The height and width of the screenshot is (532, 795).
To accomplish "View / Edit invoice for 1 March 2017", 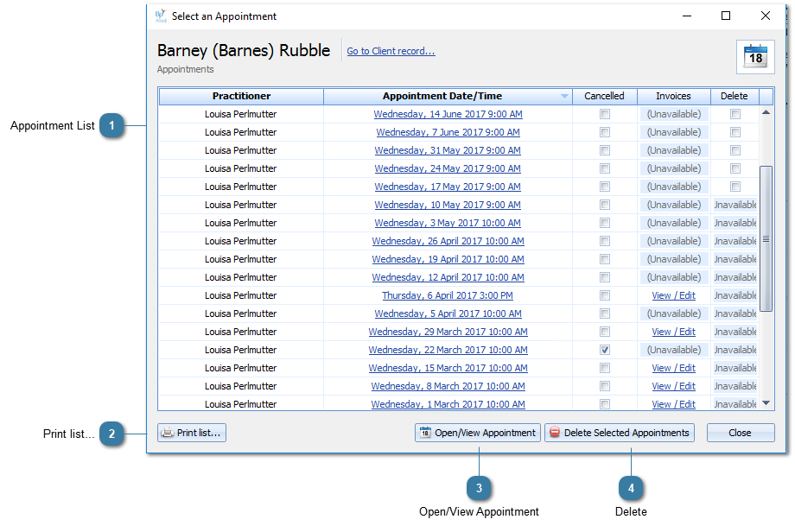I will [673, 404].
